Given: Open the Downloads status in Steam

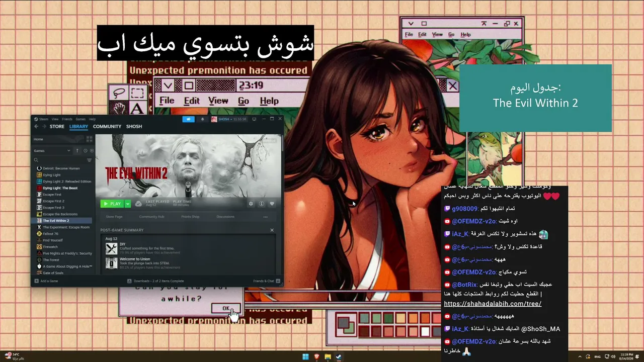Looking at the screenshot, I should 155,281.
